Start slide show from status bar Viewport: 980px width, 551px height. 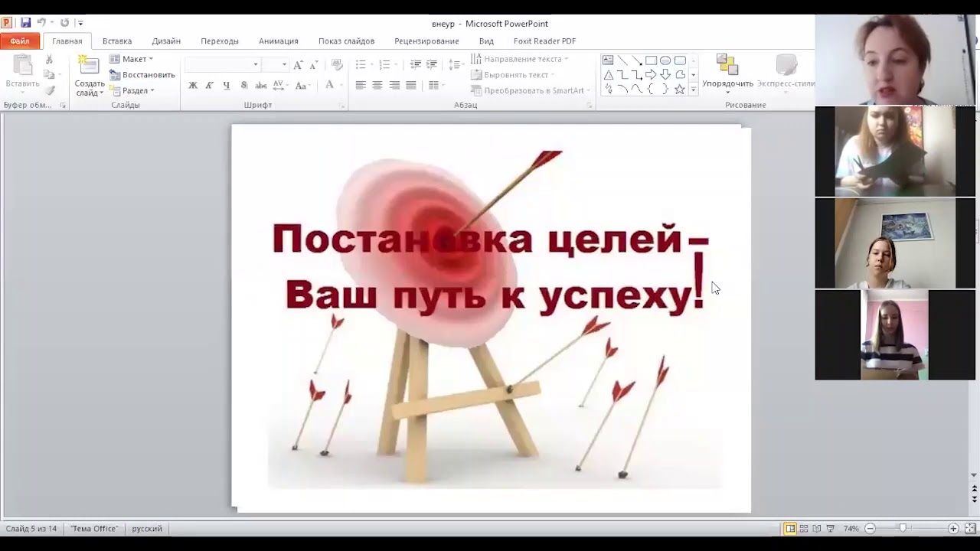[830, 529]
